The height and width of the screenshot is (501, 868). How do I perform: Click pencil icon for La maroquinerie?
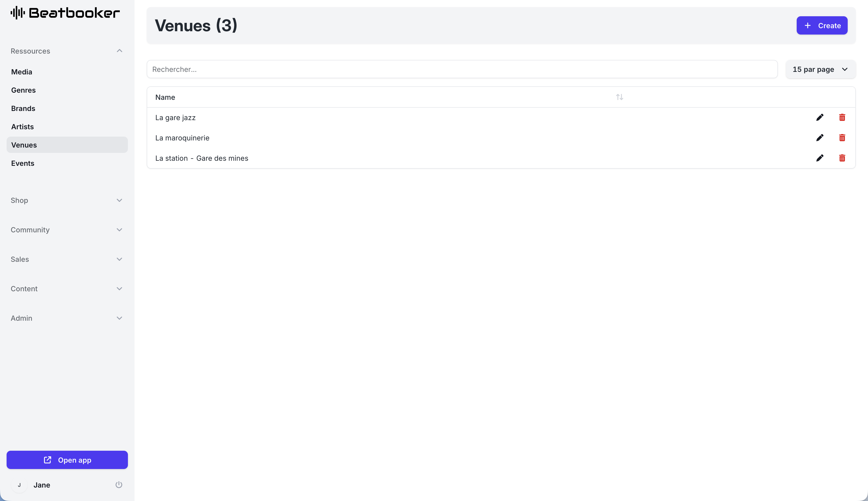click(820, 138)
